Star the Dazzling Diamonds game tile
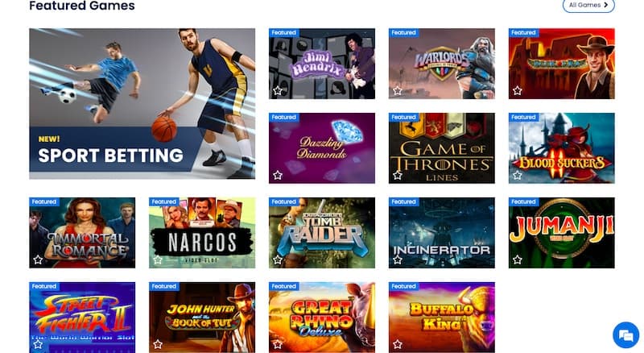The image size is (644, 353). coord(278,175)
